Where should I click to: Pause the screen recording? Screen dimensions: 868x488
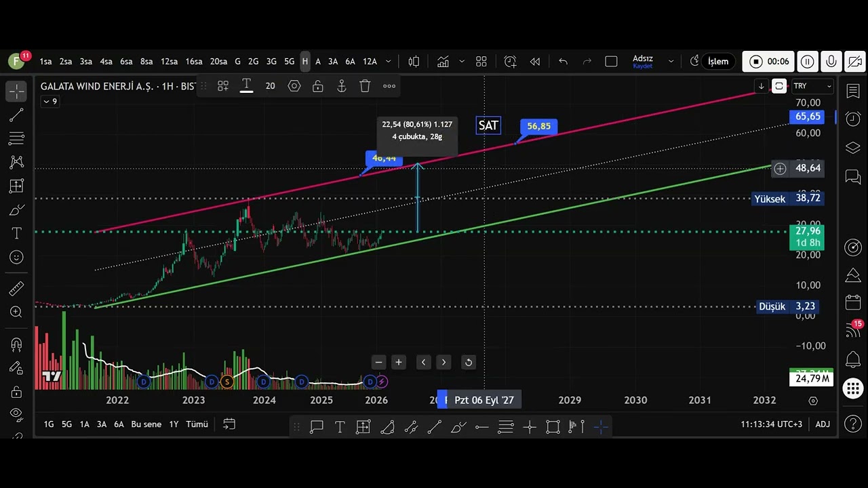coord(807,62)
